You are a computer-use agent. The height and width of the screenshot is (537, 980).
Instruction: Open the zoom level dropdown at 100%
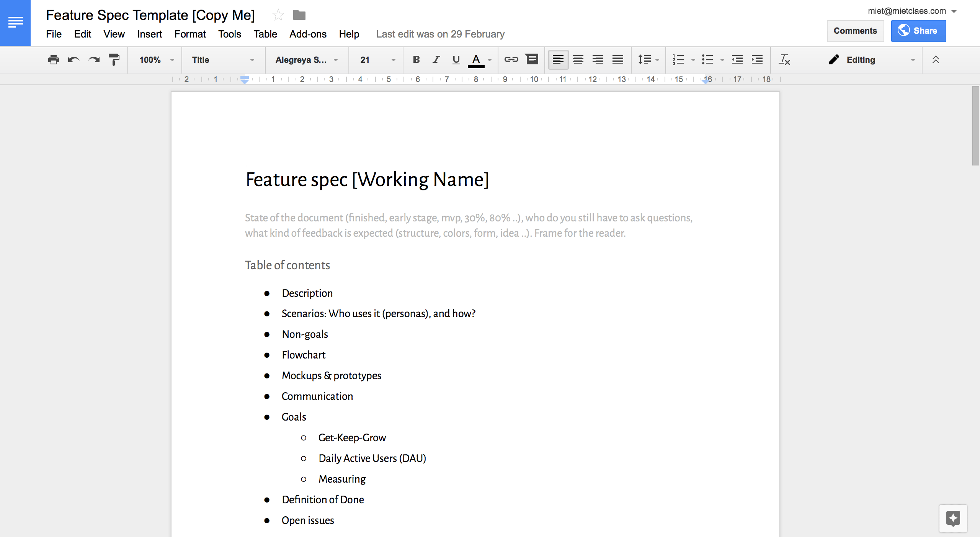157,60
